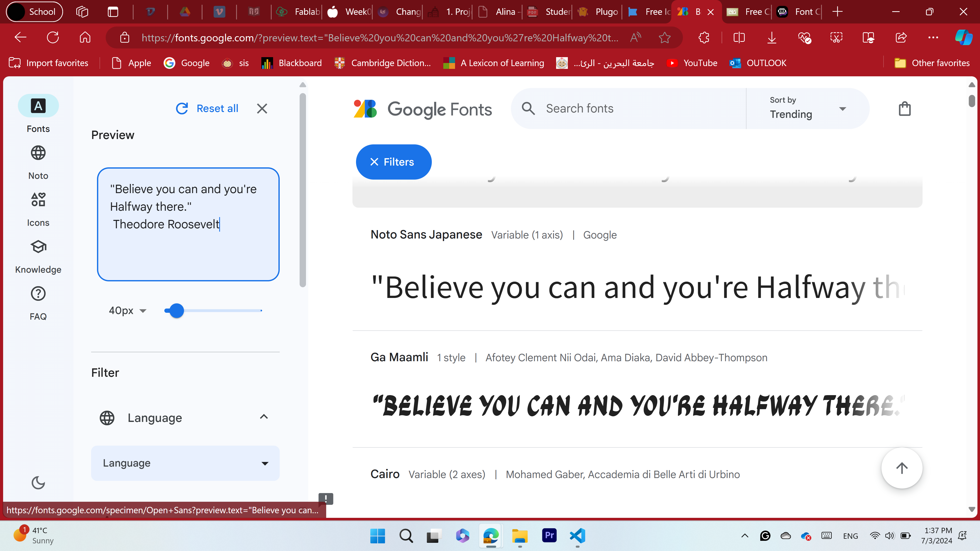Switch to the Week0 tab
980x551 pixels.
[348, 12]
